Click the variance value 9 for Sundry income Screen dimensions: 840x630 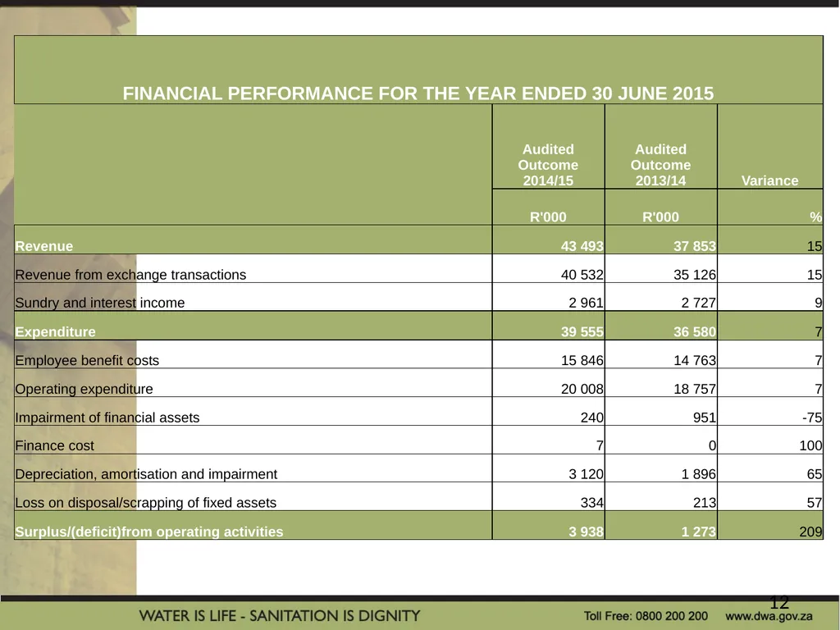click(x=818, y=303)
